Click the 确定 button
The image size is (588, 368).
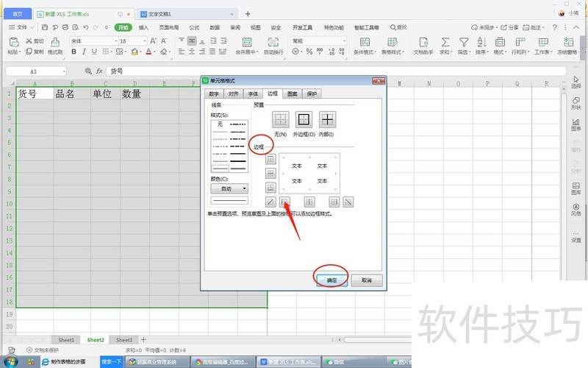pyautogui.click(x=331, y=280)
